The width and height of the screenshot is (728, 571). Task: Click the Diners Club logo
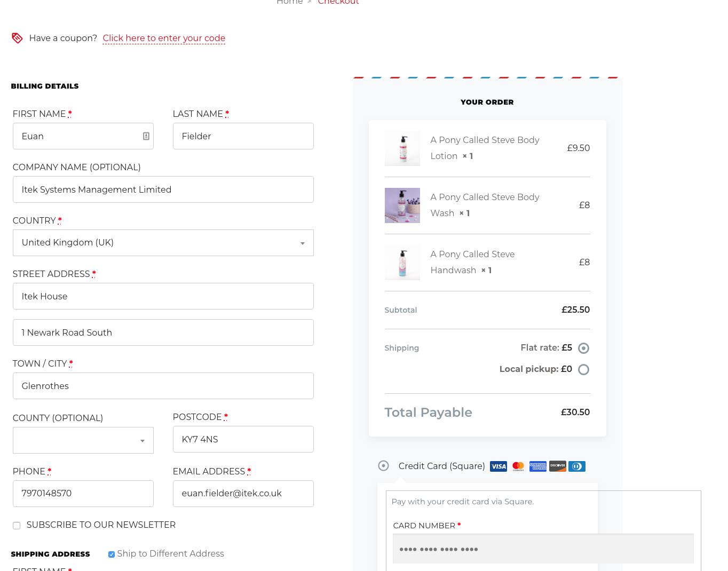pyautogui.click(x=577, y=466)
